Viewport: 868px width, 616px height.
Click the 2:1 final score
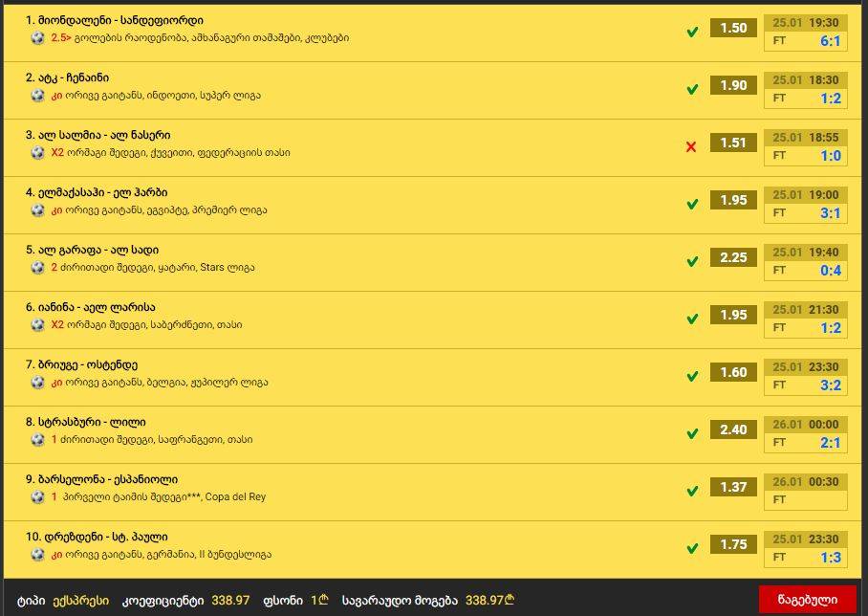pyautogui.click(x=831, y=443)
